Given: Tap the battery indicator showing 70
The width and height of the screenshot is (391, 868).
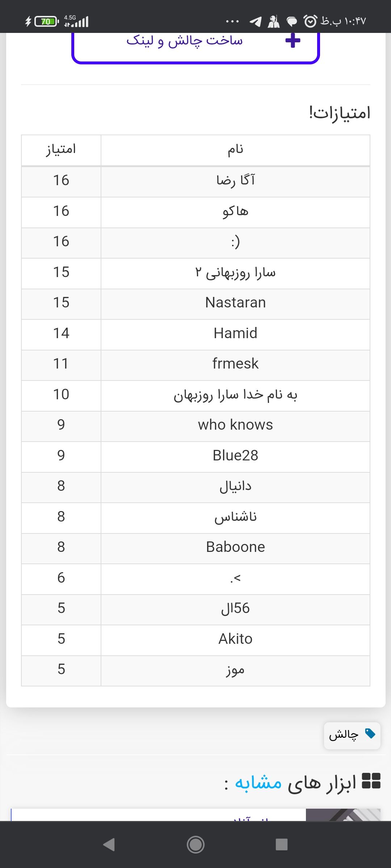Looking at the screenshot, I should pyautogui.click(x=46, y=22).
